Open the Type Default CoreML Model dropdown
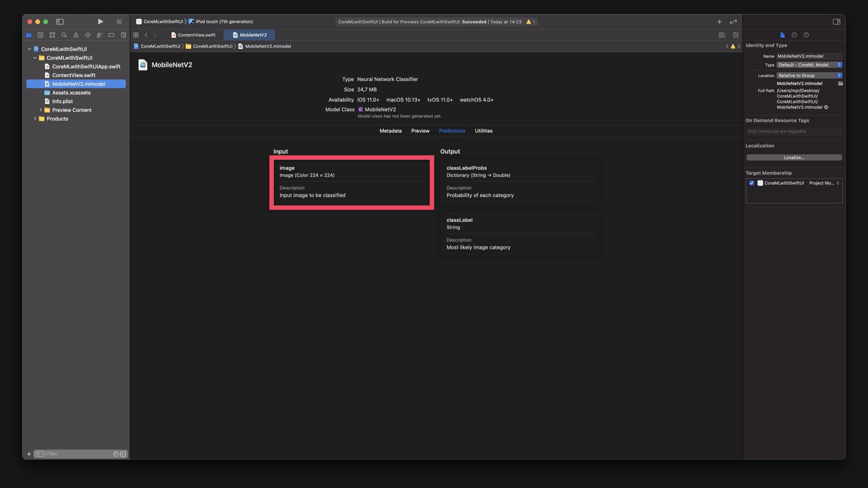 809,65
